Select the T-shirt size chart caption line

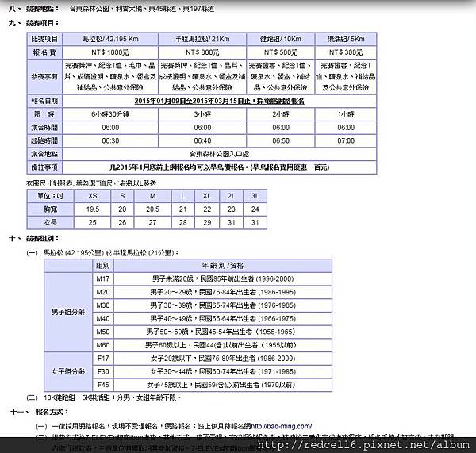pos(91,183)
